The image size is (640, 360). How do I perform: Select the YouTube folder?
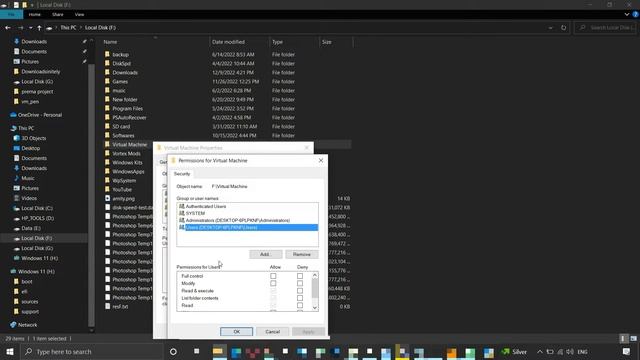click(122, 189)
